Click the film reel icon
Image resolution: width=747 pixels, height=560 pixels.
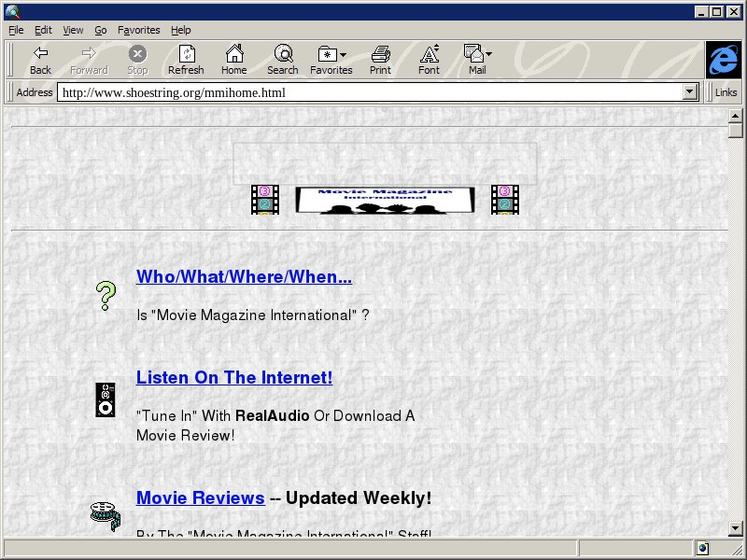106,515
